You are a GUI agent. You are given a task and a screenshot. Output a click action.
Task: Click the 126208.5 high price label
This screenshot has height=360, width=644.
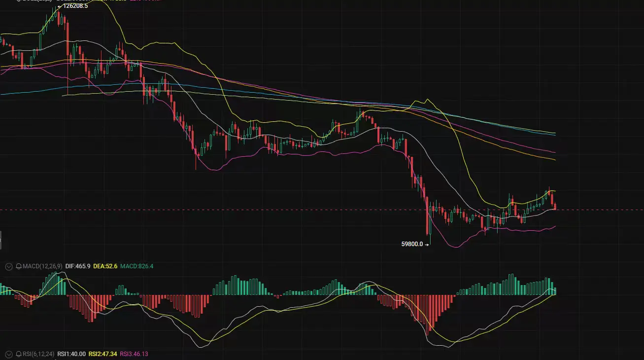coord(75,6)
